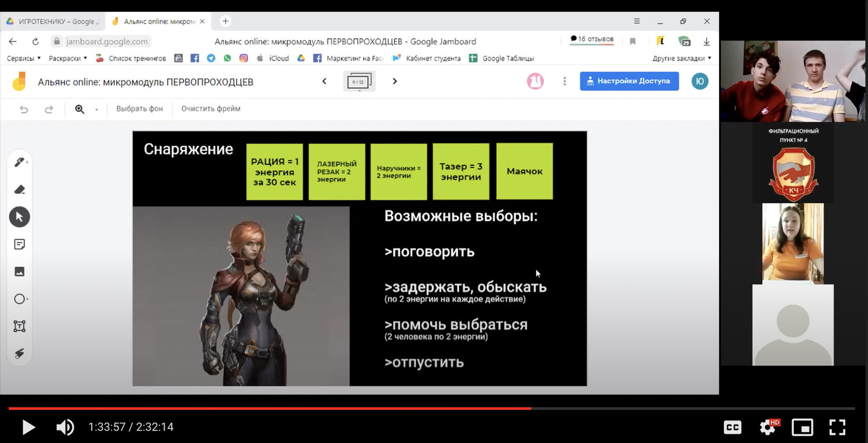Open the browser downloads icon
Image resolution: width=868 pixels, height=443 pixels.
tap(706, 41)
